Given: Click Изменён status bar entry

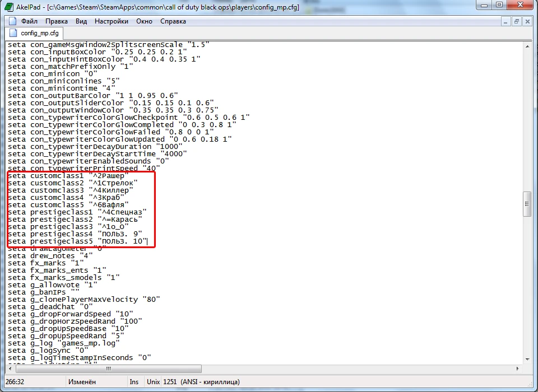Looking at the screenshot, I should pyautogui.click(x=82, y=382).
